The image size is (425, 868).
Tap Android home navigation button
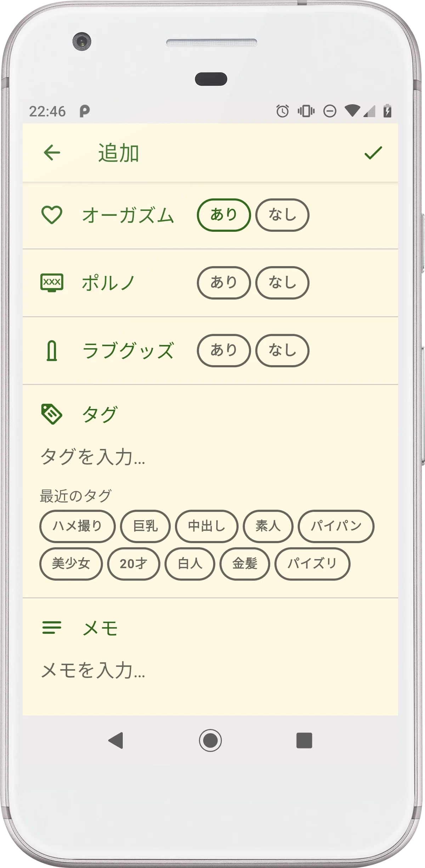tap(210, 740)
